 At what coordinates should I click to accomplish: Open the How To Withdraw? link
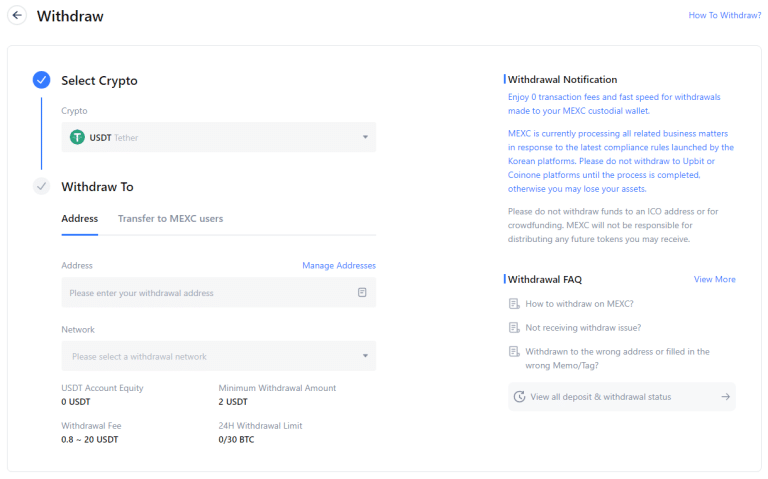pyautogui.click(x=724, y=15)
